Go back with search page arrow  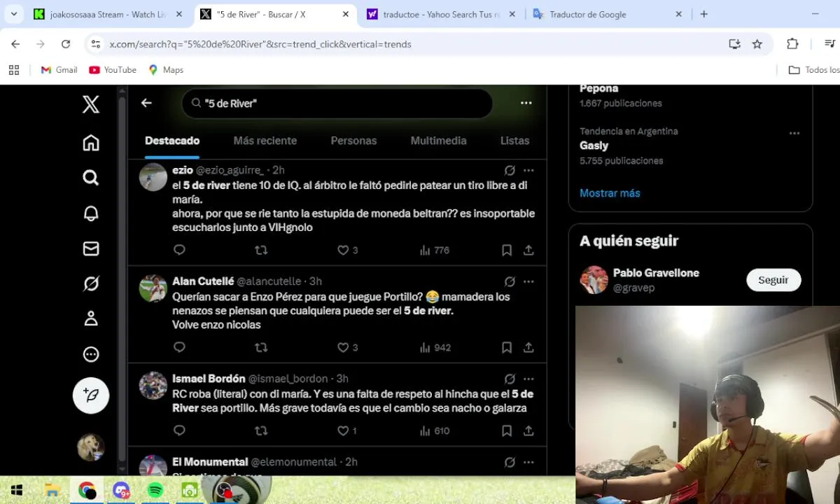click(x=146, y=103)
